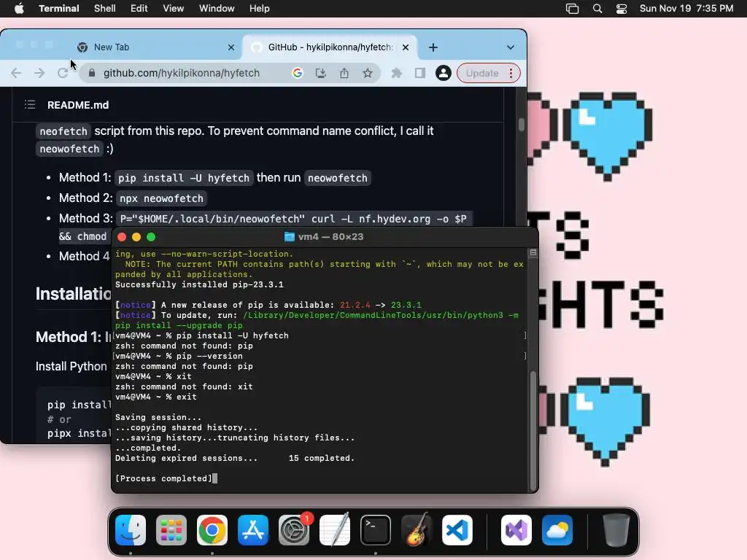Open Control Center in menu bar

pos(622,9)
